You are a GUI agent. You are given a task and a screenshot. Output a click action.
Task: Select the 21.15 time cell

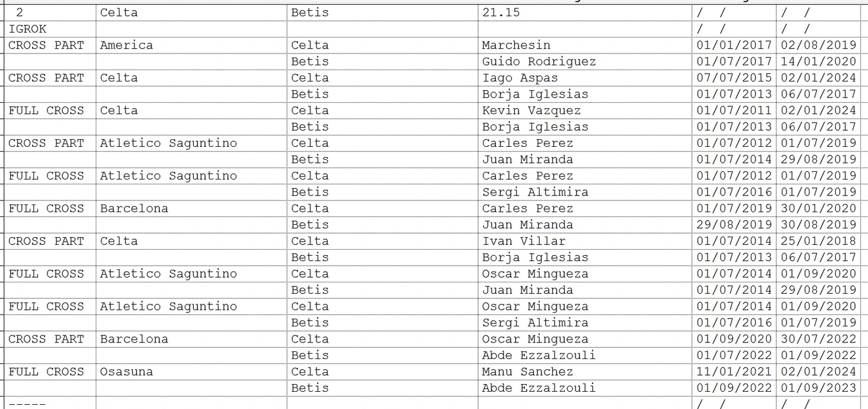click(x=584, y=12)
